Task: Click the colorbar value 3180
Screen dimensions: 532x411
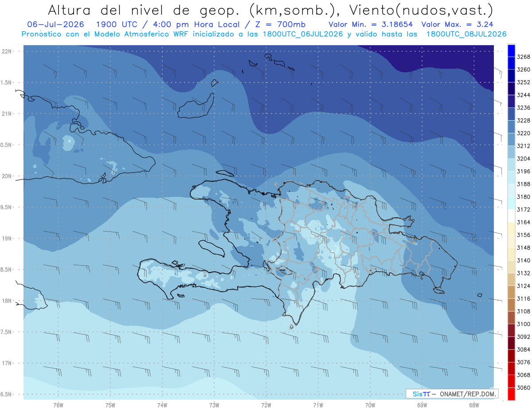Action: click(523, 196)
